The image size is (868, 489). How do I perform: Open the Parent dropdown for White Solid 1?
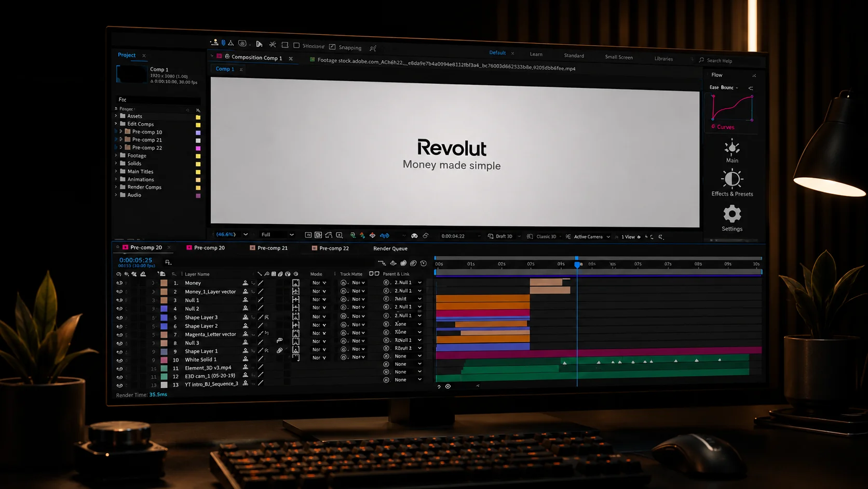[x=408, y=356]
